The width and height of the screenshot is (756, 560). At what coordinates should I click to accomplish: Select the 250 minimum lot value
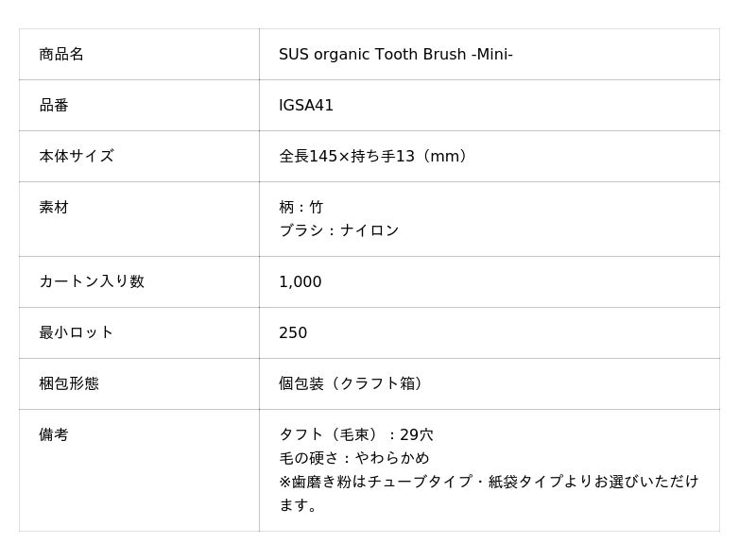(x=293, y=333)
